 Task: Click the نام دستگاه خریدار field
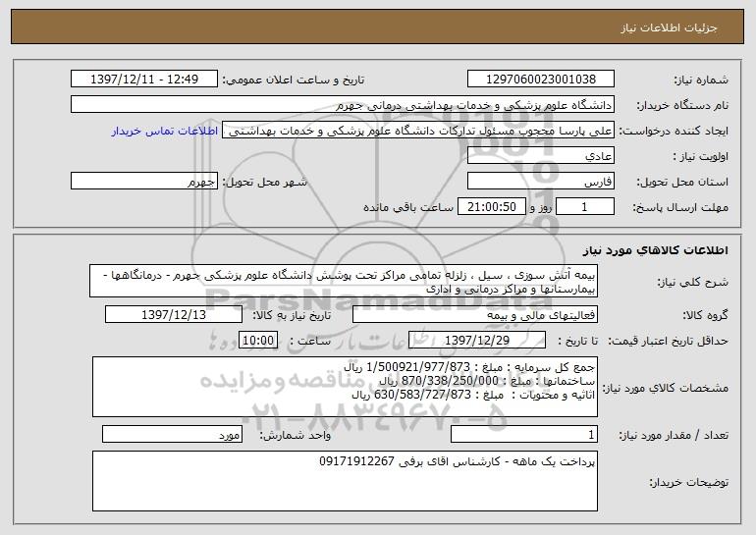tap(343, 105)
